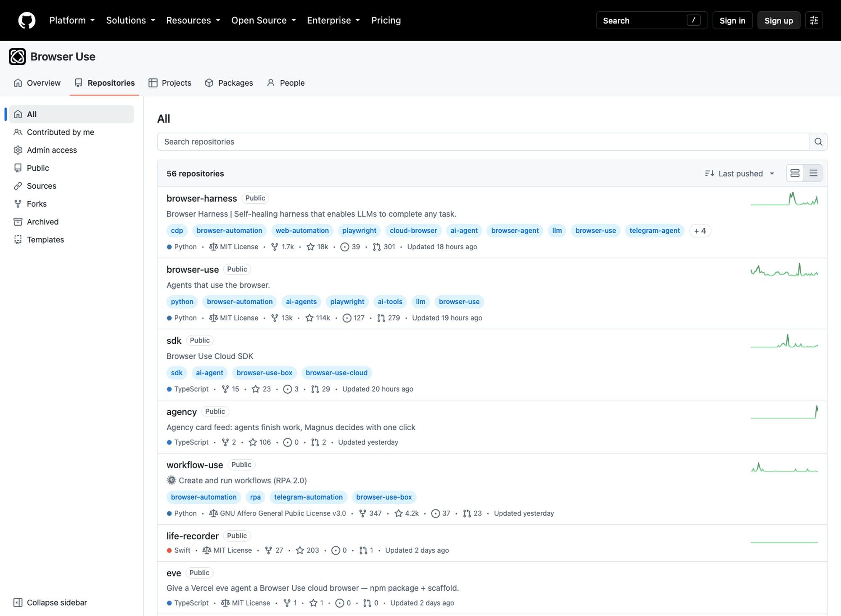Open the eve repository
841x616 pixels.
click(174, 573)
